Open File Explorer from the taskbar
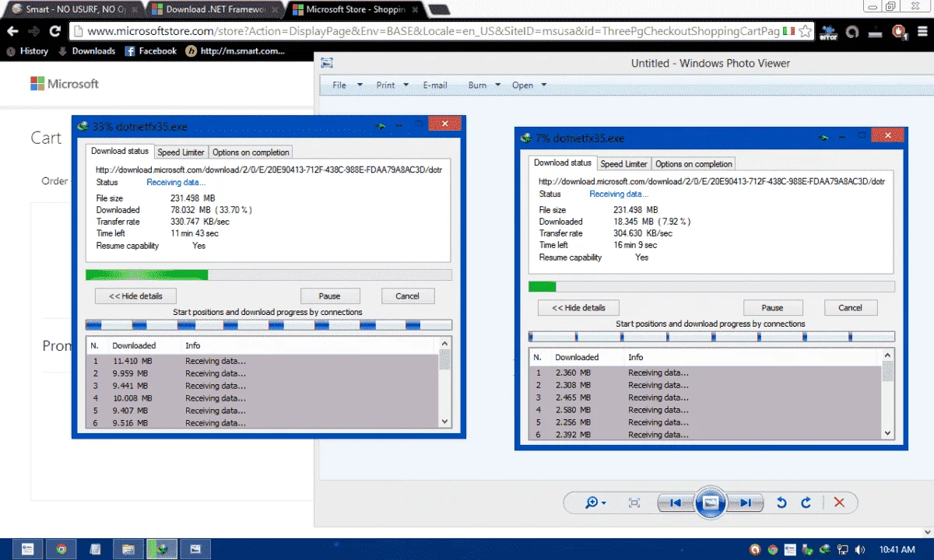The image size is (934, 560). click(128, 549)
